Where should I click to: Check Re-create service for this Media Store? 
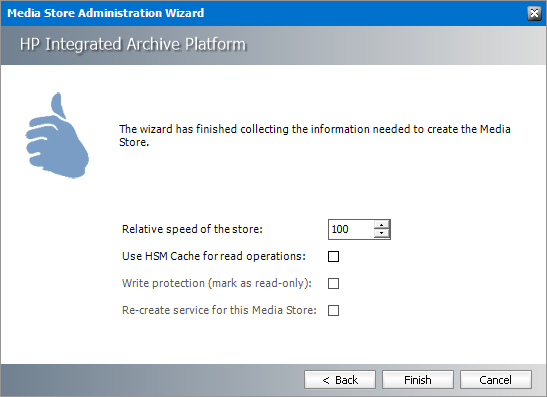[334, 310]
